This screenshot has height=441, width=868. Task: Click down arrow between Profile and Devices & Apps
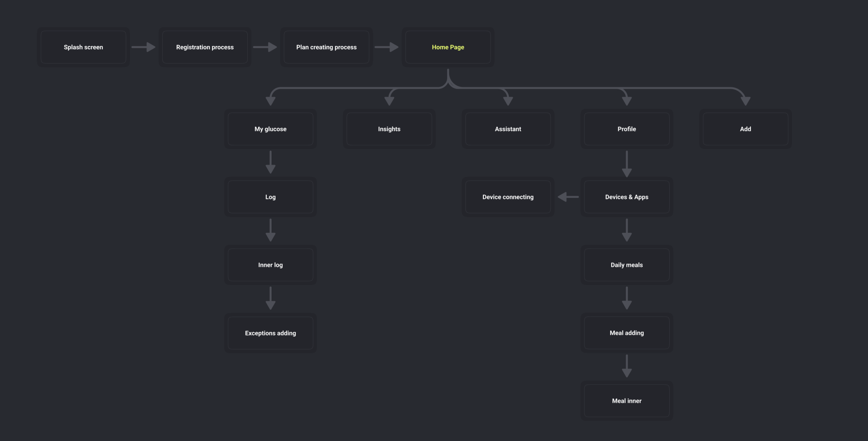coord(627,164)
